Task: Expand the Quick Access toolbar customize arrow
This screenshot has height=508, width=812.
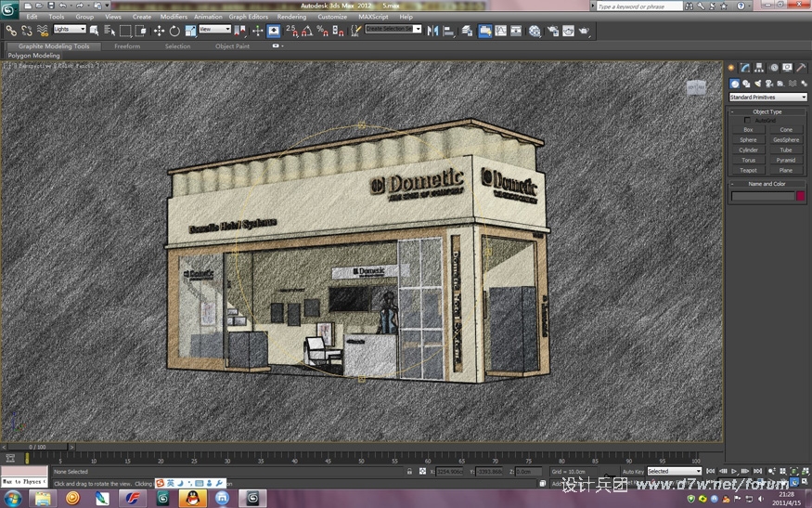Action: pyautogui.click(x=108, y=6)
